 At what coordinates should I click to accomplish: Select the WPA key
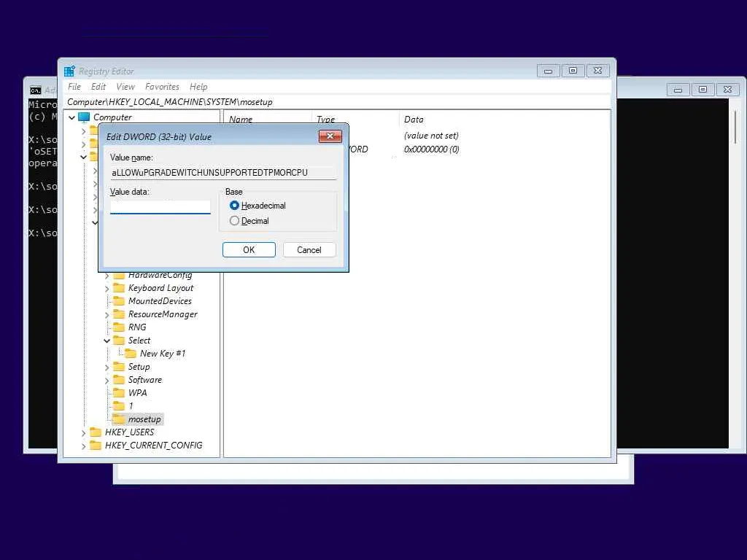click(x=137, y=393)
